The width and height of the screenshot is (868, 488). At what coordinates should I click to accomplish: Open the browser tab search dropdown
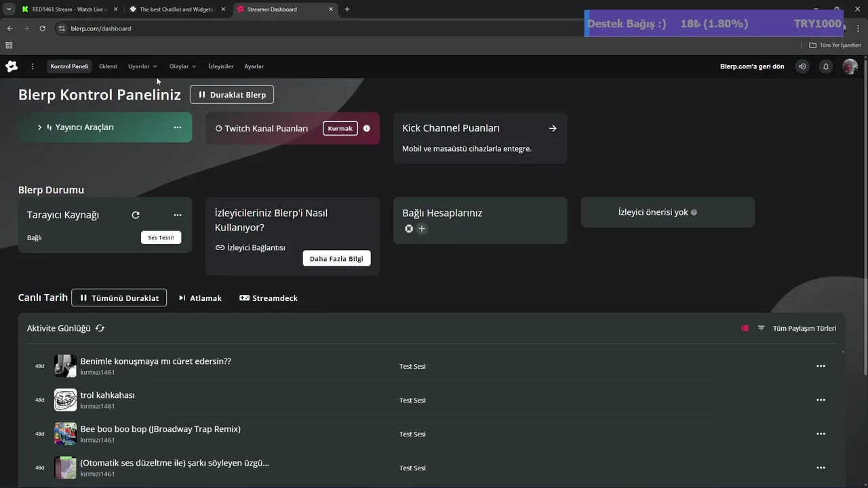tap(9, 9)
